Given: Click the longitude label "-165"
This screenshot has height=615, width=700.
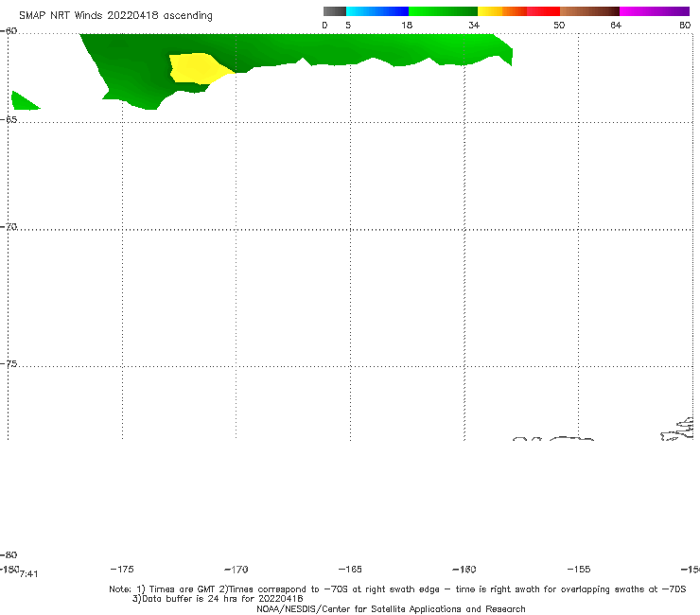Looking at the screenshot, I should click(350, 569).
